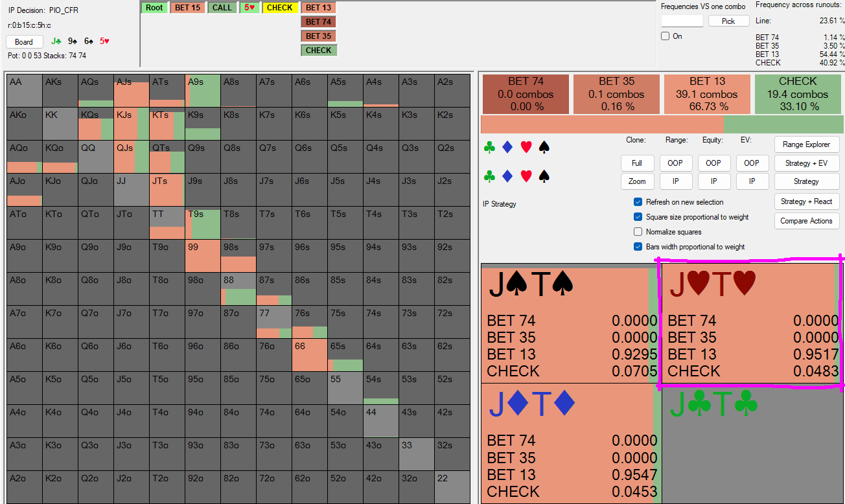The height and width of the screenshot is (504, 845).
Task: Click the top-row red heart suit icon
Action: [x=526, y=148]
